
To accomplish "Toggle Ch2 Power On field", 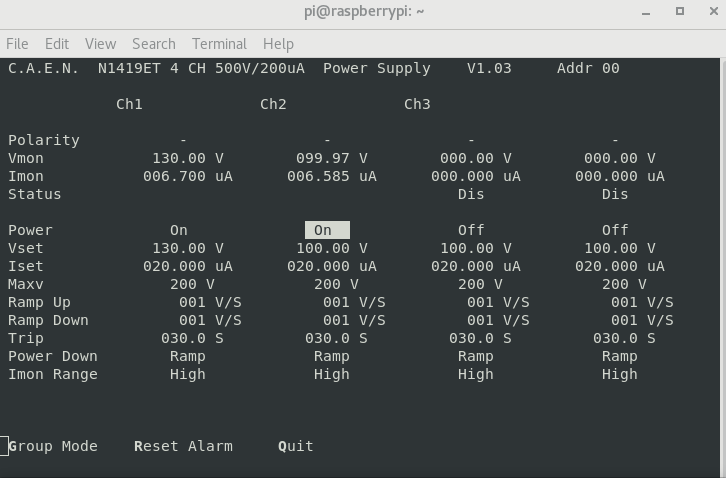I will (327, 230).
